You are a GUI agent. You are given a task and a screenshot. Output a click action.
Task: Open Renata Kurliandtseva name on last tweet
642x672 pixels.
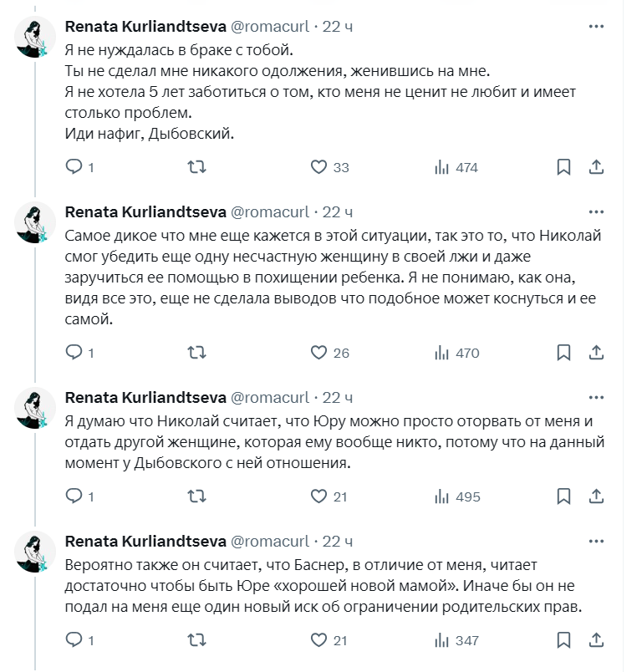coord(145,542)
